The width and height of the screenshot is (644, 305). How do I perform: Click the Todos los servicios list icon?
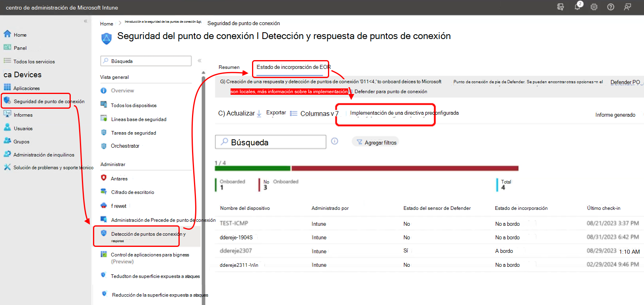coord(7,61)
